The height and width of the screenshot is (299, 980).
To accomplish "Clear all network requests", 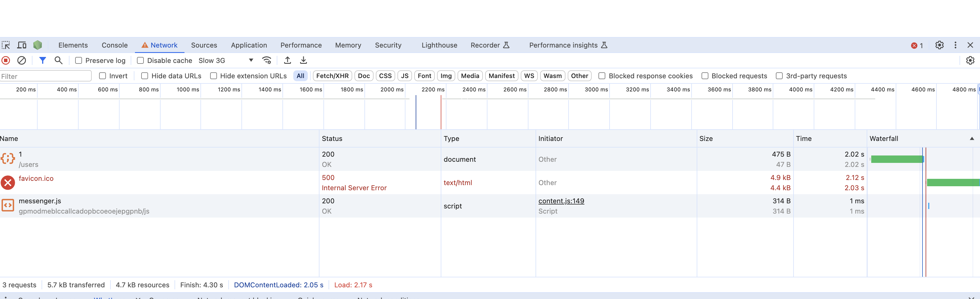I will pyautogui.click(x=21, y=60).
